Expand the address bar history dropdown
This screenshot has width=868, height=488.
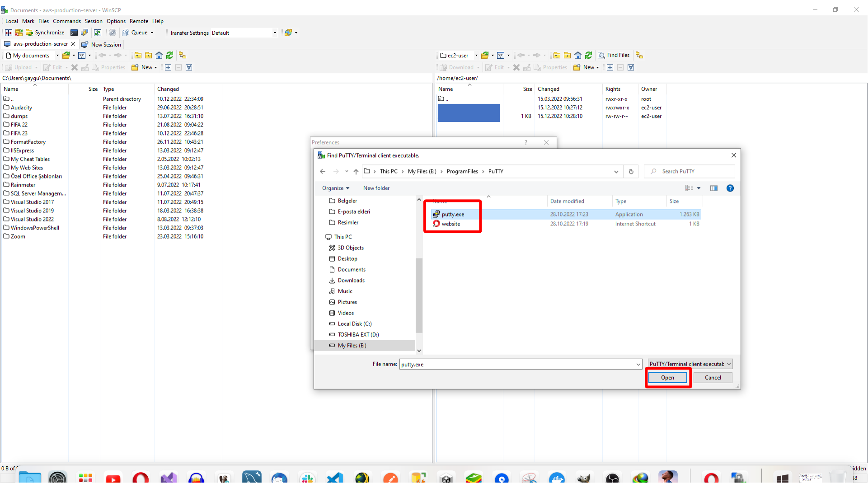pos(616,171)
